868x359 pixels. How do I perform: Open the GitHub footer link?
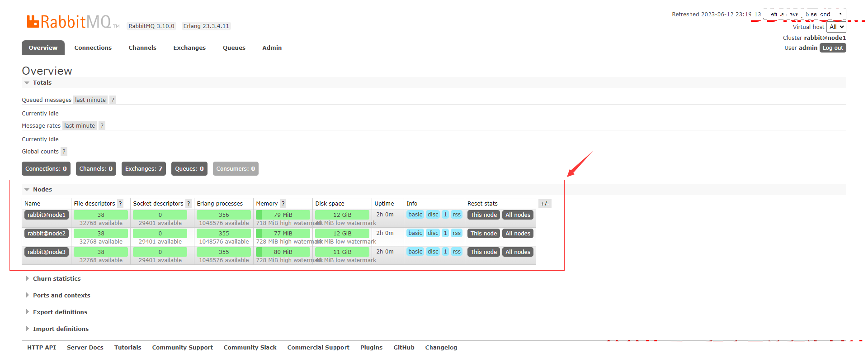[x=404, y=348]
